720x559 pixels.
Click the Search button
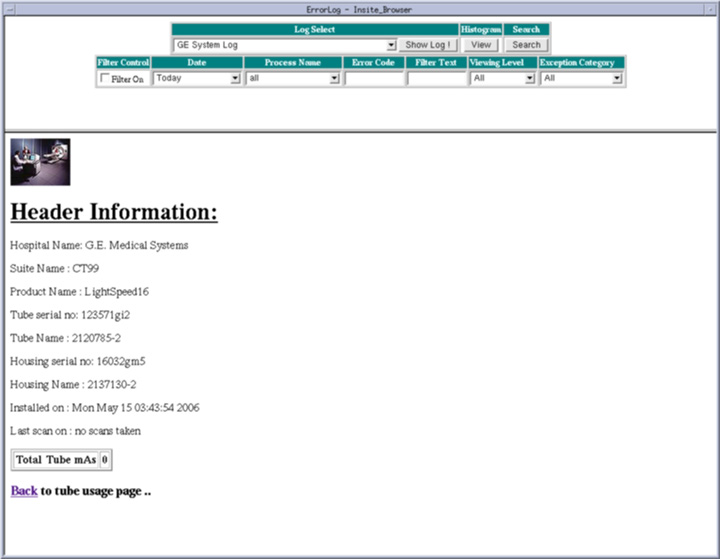pyautogui.click(x=526, y=45)
